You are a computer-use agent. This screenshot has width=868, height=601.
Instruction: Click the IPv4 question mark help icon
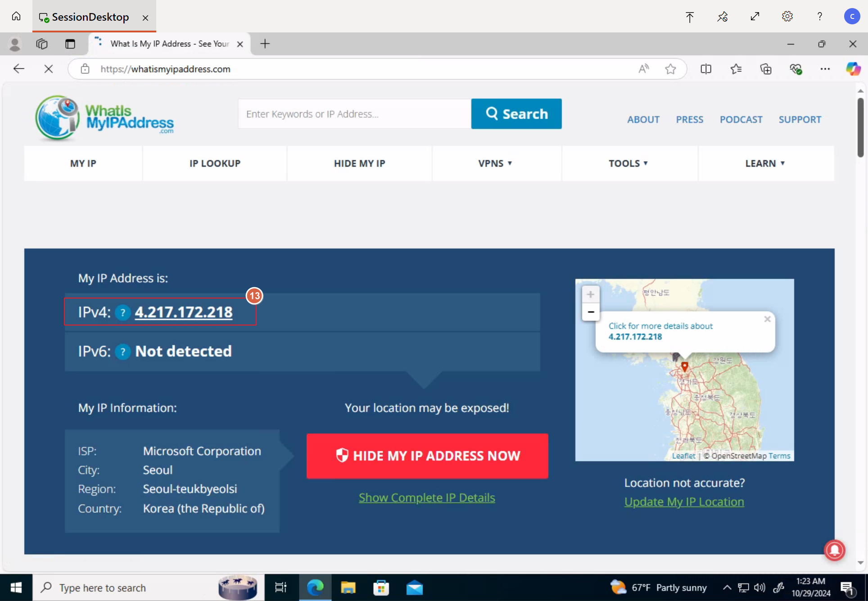[122, 312]
